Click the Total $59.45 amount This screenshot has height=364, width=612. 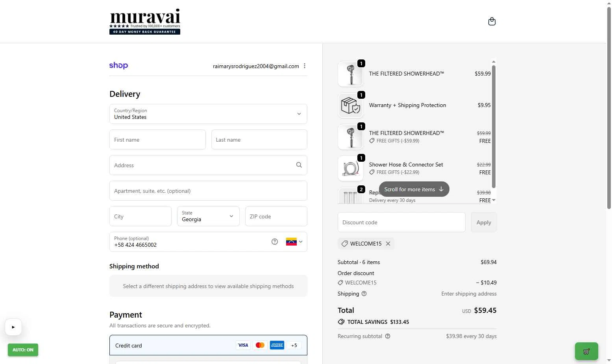pos(485,310)
